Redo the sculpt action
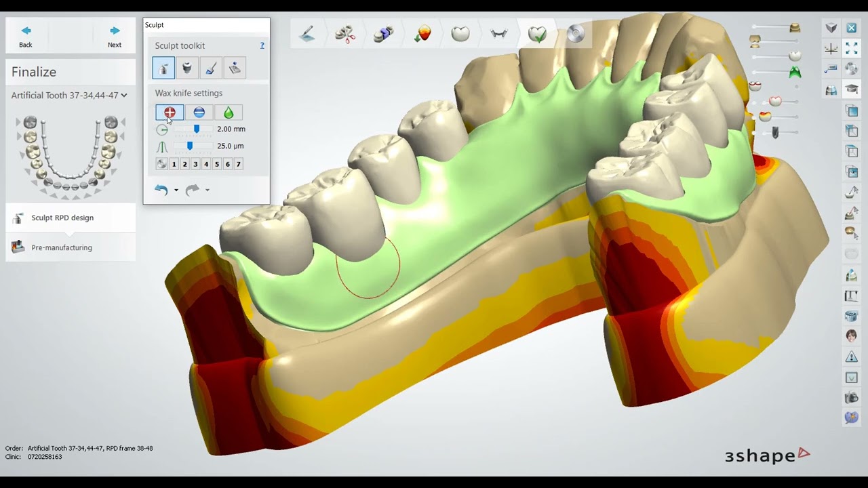The height and width of the screenshot is (488, 868). coord(193,190)
